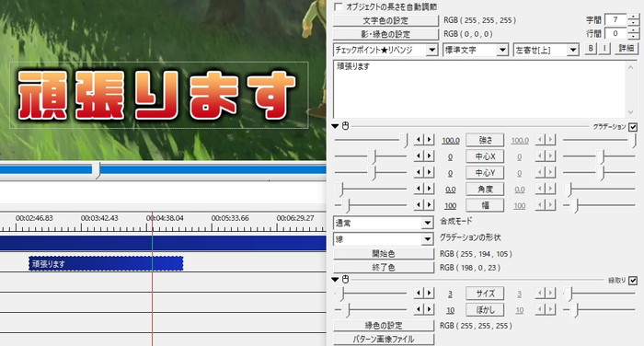This screenshot has width=644, height=346.
Task: Pick gradient 終了色 end color
Action: [384, 268]
